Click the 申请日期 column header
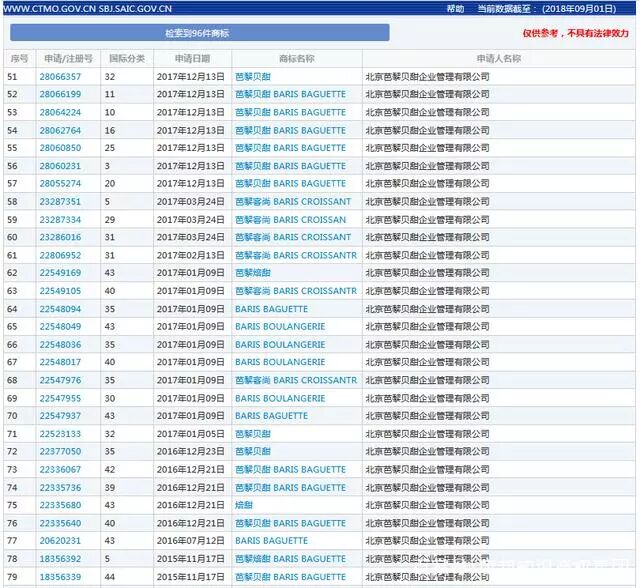This screenshot has height=588, width=640. point(192,59)
